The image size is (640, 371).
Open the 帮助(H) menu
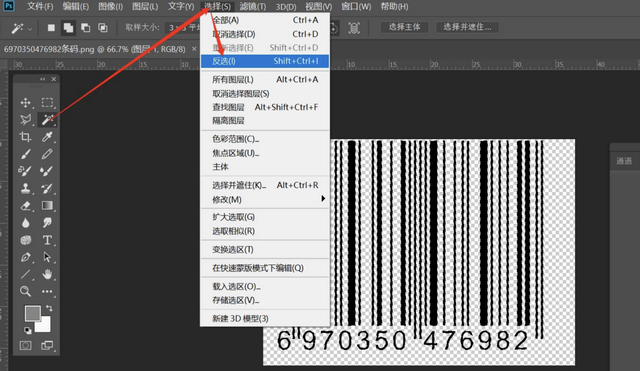click(394, 7)
